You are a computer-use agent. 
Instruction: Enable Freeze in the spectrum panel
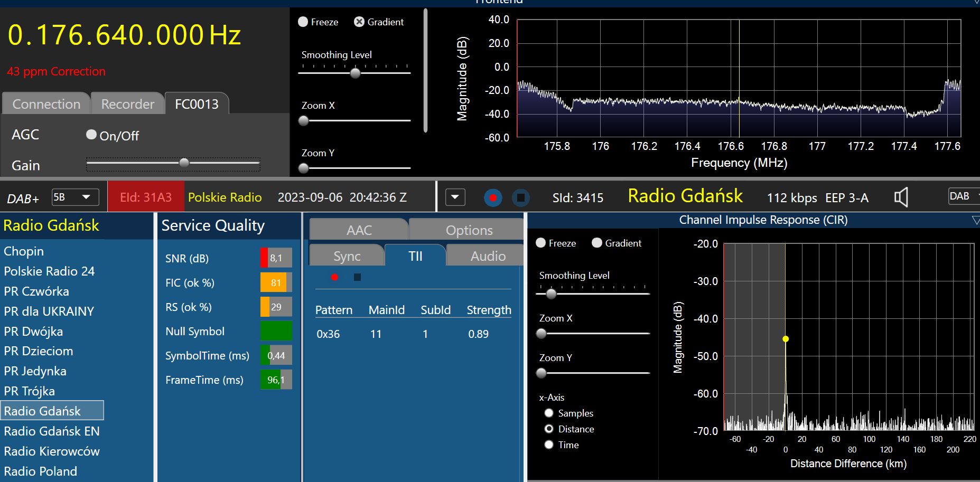pyautogui.click(x=303, y=22)
